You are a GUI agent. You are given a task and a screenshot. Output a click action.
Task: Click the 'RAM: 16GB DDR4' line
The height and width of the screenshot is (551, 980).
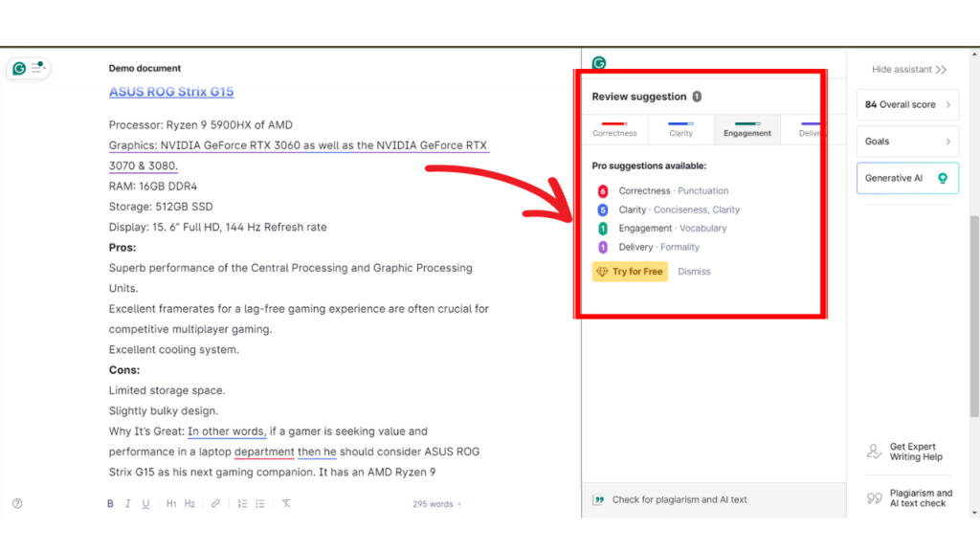click(152, 187)
